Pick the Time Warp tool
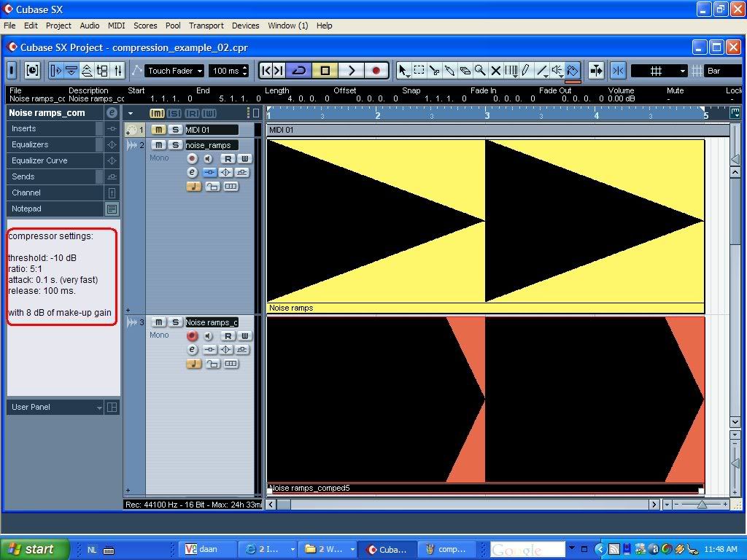This screenshot has height=560, width=747. point(511,71)
